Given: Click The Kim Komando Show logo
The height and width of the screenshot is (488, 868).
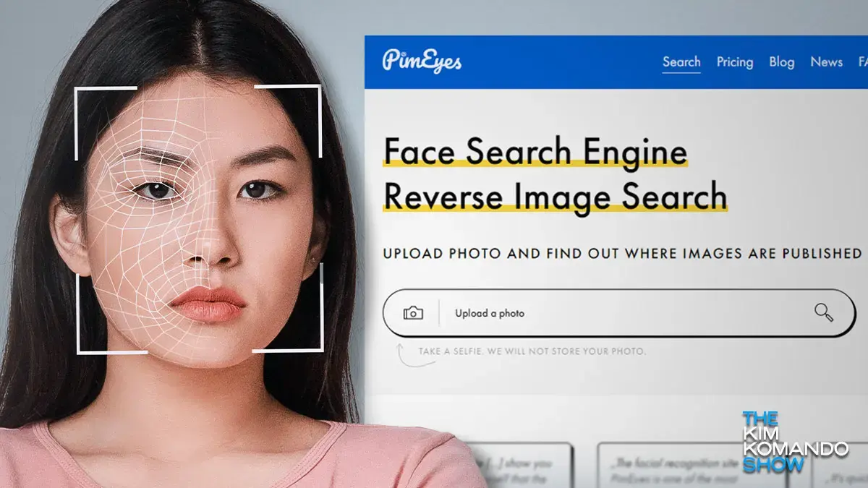Looking at the screenshot, I should tap(793, 442).
